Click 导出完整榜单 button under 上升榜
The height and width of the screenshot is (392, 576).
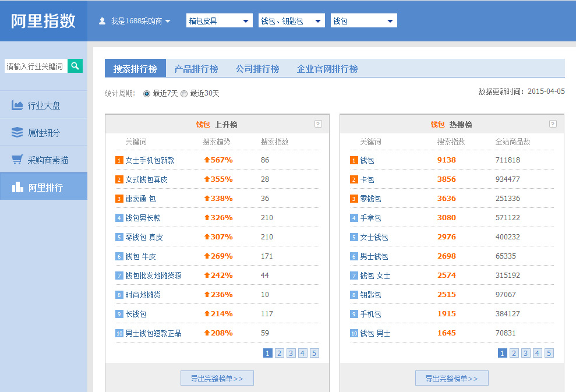pos(217,378)
